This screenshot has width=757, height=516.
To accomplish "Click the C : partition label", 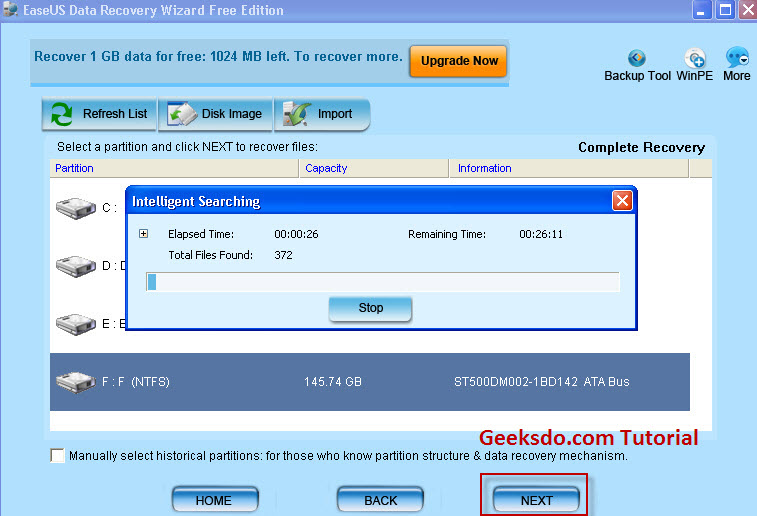I will click(x=109, y=208).
